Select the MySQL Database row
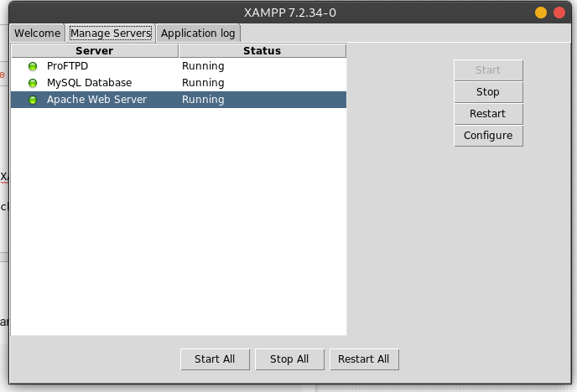The width and height of the screenshot is (577, 392). coord(179,83)
